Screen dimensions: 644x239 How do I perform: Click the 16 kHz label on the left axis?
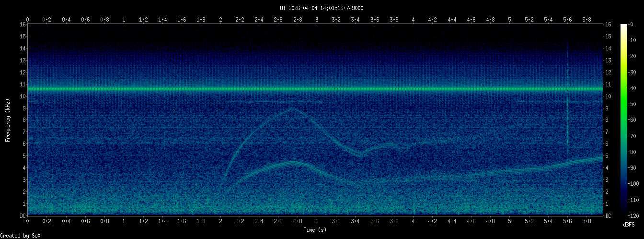point(23,24)
